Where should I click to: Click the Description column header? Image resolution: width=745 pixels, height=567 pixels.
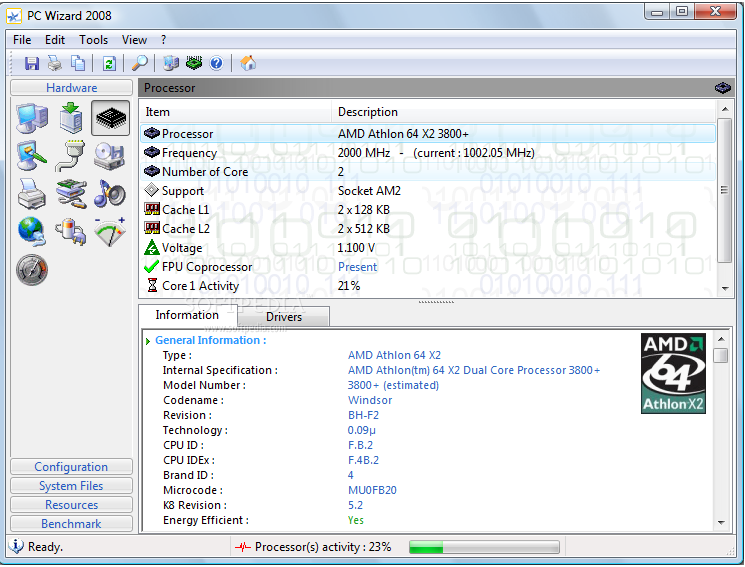pos(524,112)
